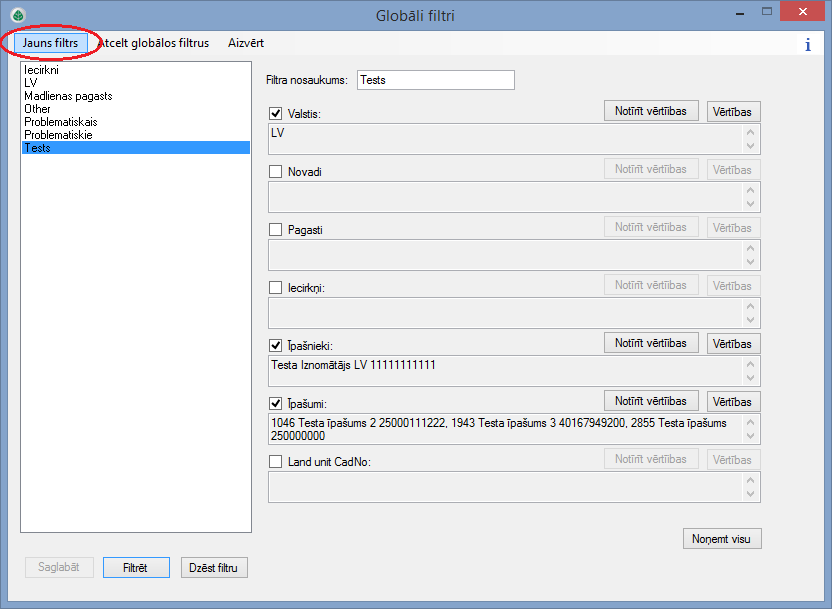
Task: Click Atcelt globālos filtrus menu item
Action: coord(154,44)
